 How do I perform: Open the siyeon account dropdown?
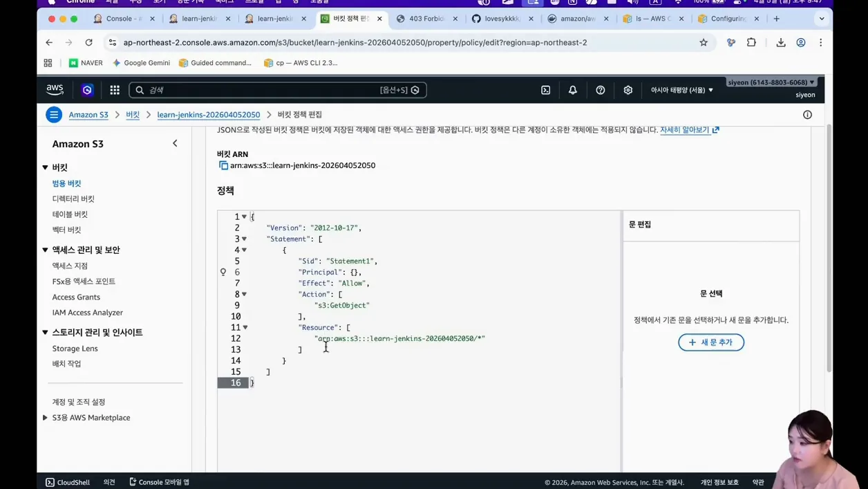point(771,82)
